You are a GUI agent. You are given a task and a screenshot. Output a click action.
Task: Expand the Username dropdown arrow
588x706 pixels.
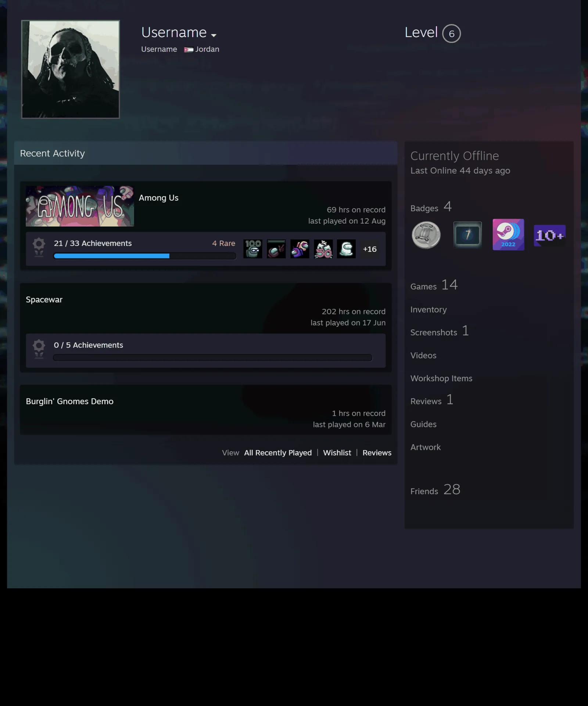(214, 35)
